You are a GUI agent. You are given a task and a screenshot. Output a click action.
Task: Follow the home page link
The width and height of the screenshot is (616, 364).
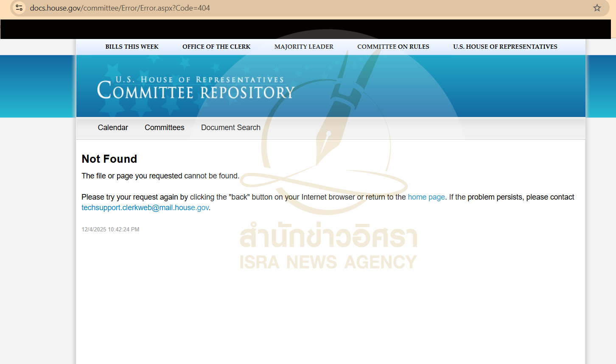(x=426, y=197)
